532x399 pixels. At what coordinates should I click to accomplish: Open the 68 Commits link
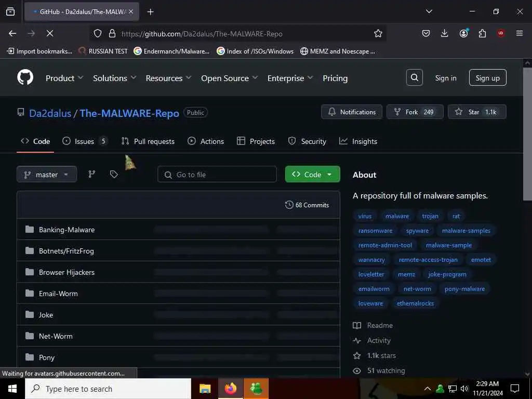pyautogui.click(x=307, y=205)
